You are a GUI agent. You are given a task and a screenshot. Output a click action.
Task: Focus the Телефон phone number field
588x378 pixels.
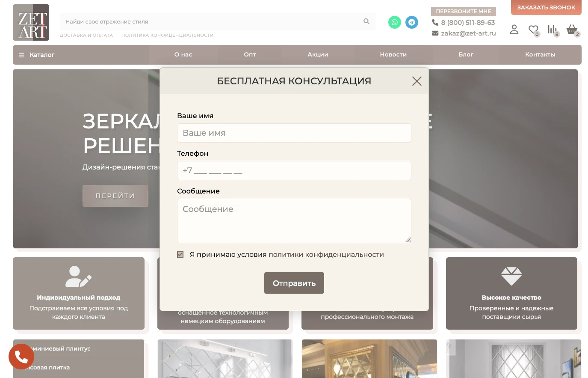pos(294,171)
